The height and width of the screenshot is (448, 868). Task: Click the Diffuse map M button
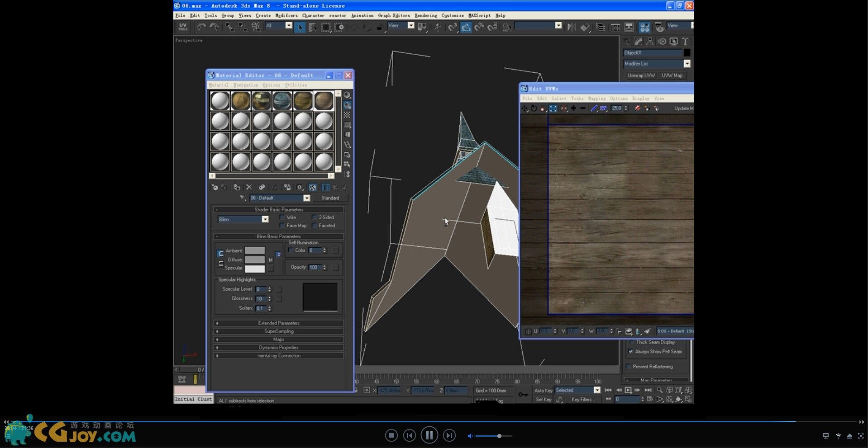(271, 260)
